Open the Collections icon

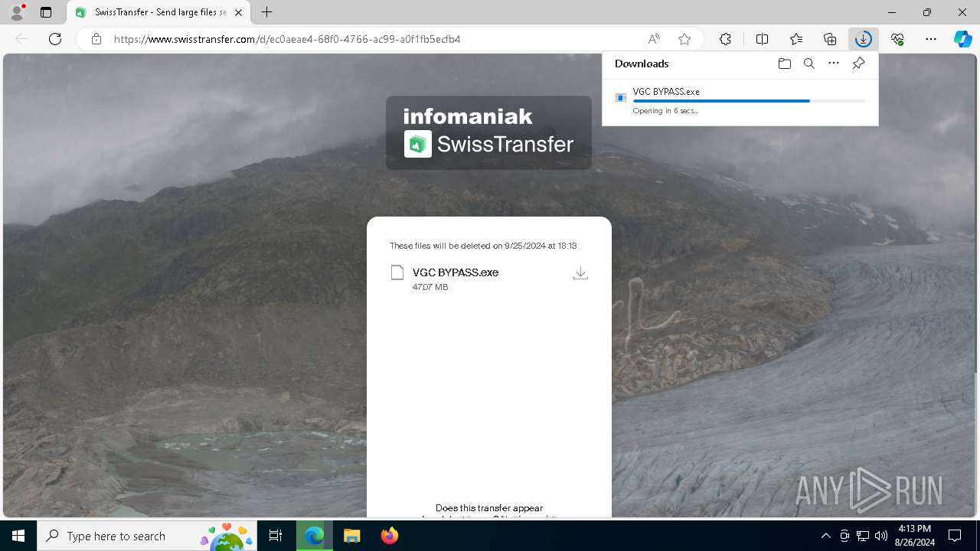tap(830, 39)
